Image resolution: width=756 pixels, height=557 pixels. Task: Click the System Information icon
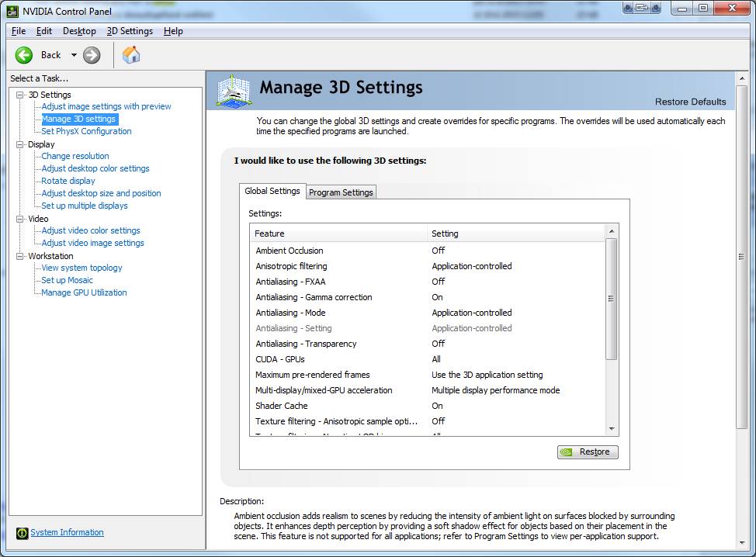[22, 533]
